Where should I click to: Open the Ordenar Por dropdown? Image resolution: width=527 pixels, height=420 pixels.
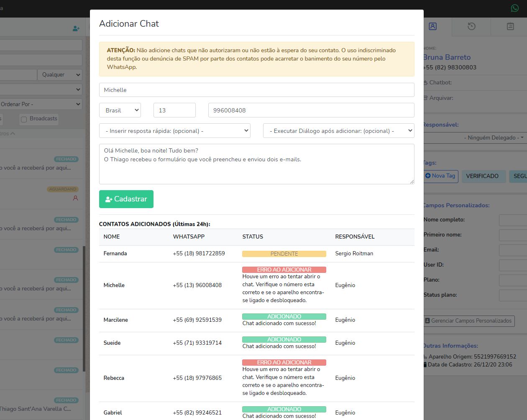41,104
